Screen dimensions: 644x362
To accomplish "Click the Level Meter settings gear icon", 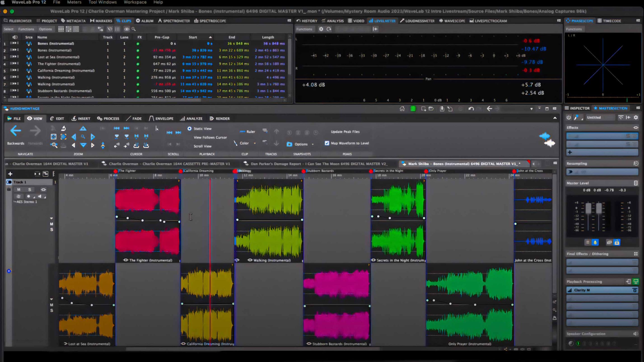I will tap(321, 29).
